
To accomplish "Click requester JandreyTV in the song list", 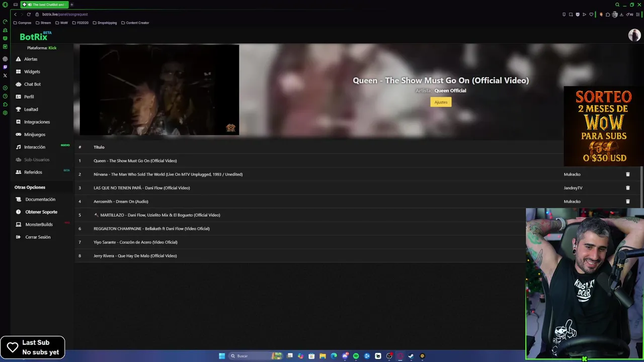I will click(x=573, y=188).
